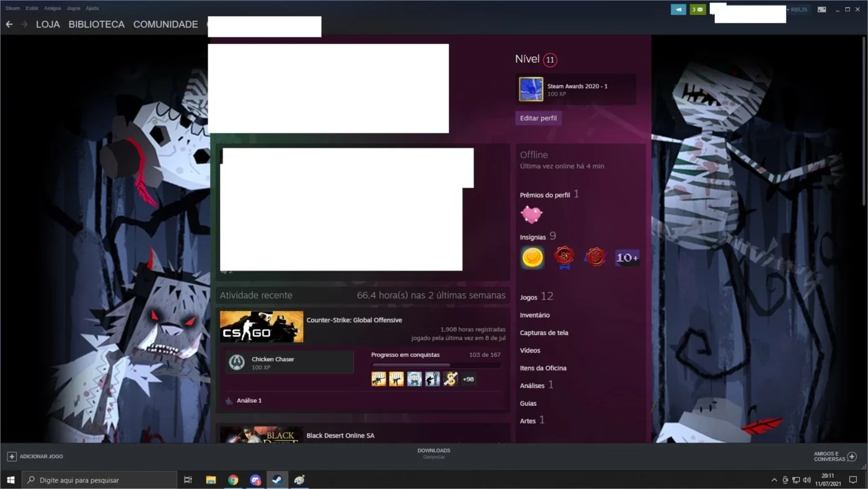Open Task View on the taskbar
Screen dimensions: 868x489
188,480
